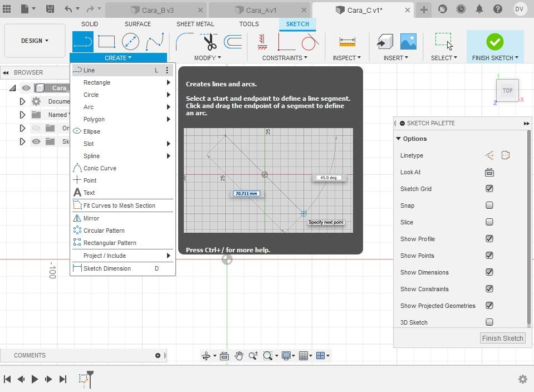The width and height of the screenshot is (534, 392).
Task: Click the Look At icon in Sketch Palette
Action: pos(489,172)
